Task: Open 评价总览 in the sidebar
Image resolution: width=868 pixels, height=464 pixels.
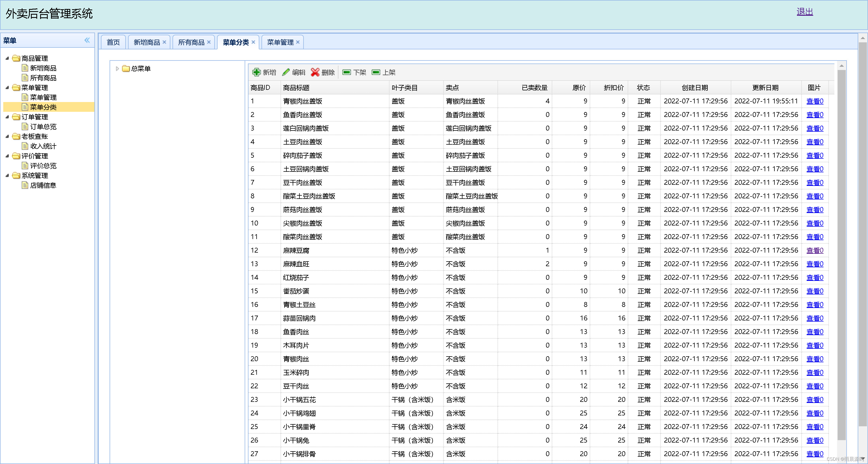Action: tap(43, 166)
